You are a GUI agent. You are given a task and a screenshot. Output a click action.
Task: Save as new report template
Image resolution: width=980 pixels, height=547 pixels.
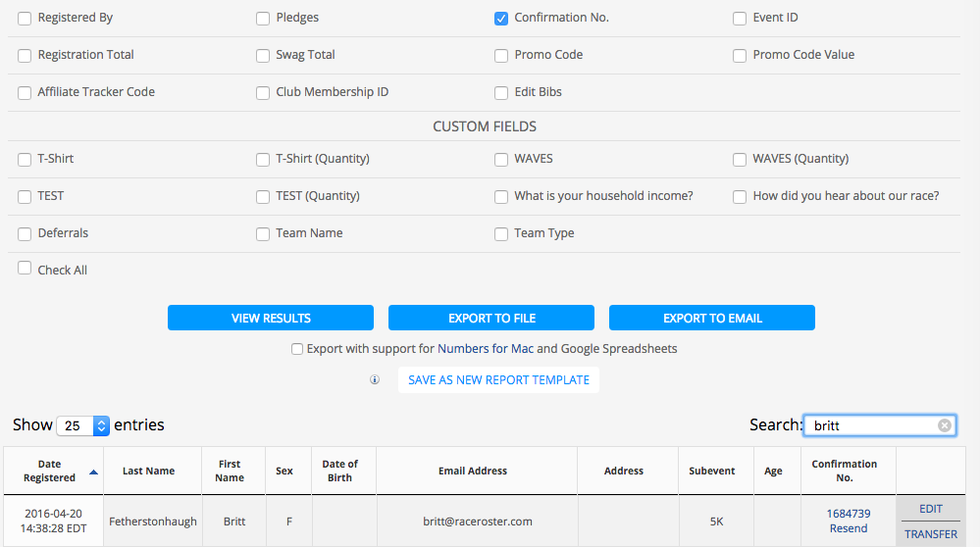pyautogui.click(x=498, y=379)
